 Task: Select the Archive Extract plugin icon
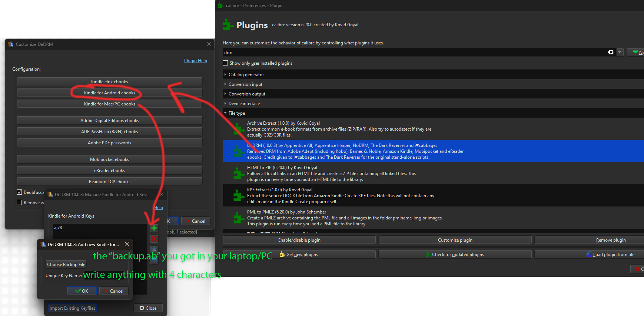click(239, 129)
